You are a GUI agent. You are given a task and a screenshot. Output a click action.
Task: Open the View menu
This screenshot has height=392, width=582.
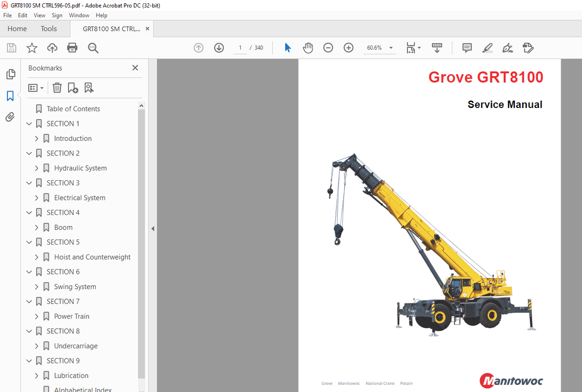pyautogui.click(x=39, y=15)
